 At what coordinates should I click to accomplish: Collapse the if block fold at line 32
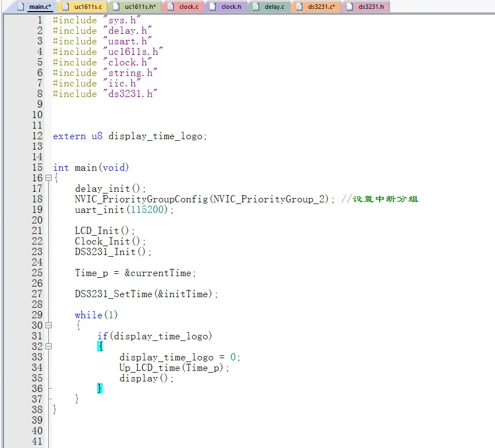(48, 347)
